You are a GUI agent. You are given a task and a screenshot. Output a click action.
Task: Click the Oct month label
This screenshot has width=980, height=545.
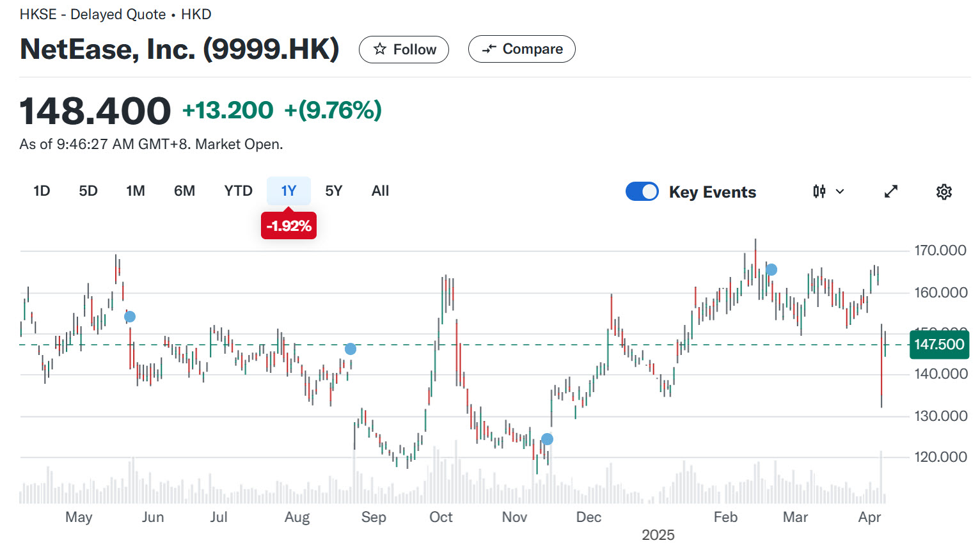click(441, 517)
